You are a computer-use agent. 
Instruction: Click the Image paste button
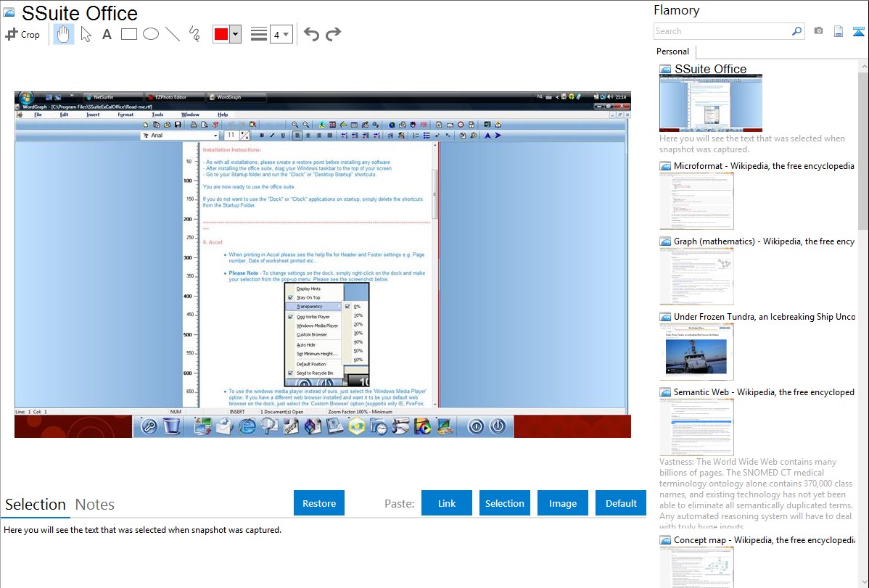(x=562, y=503)
